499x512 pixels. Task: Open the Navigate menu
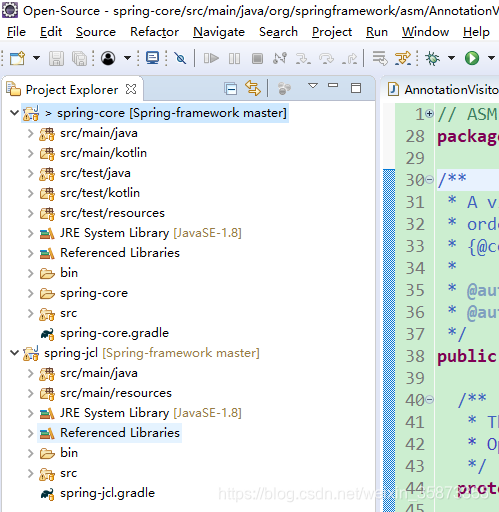tap(219, 32)
